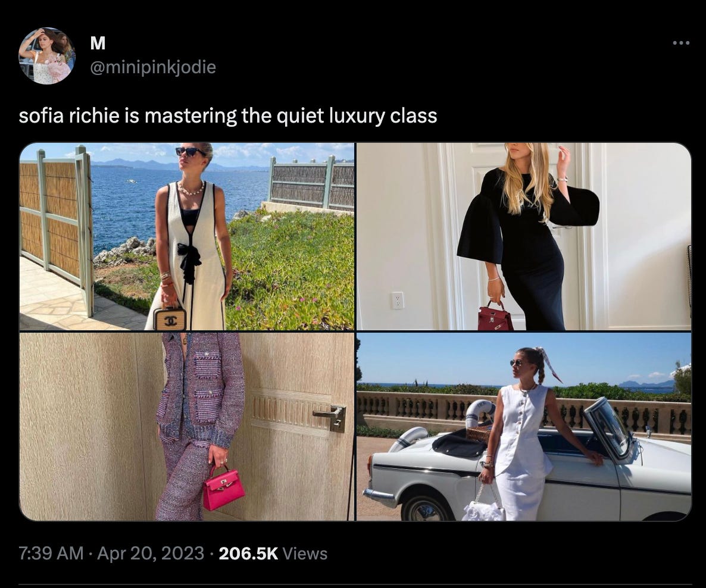This screenshot has width=706, height=588.
Task: Select the tweet text about sofia richie
Action: click(228, 115)
